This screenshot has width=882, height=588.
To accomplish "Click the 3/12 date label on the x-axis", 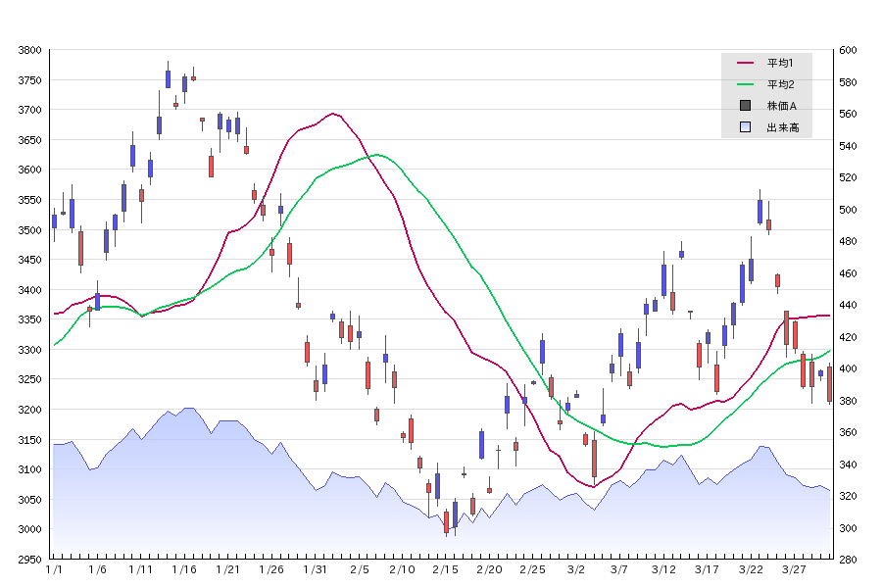I will [x=663, y=569].
